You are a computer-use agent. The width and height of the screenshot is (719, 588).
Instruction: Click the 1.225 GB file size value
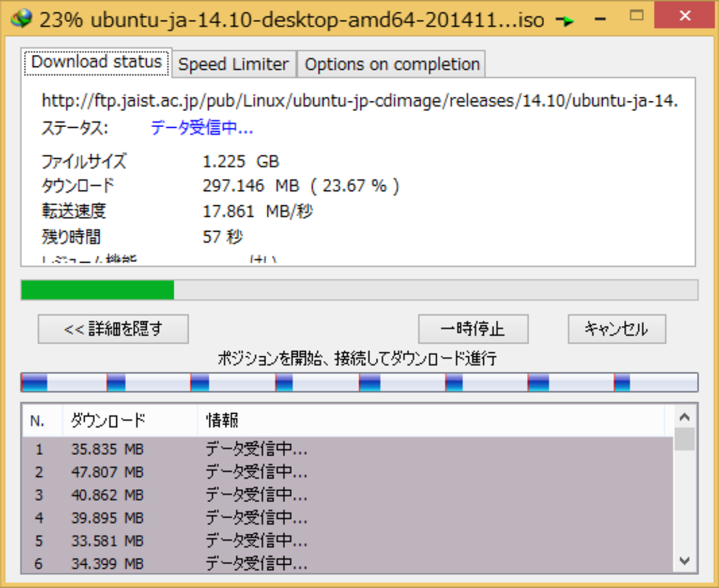coord(241,162)
